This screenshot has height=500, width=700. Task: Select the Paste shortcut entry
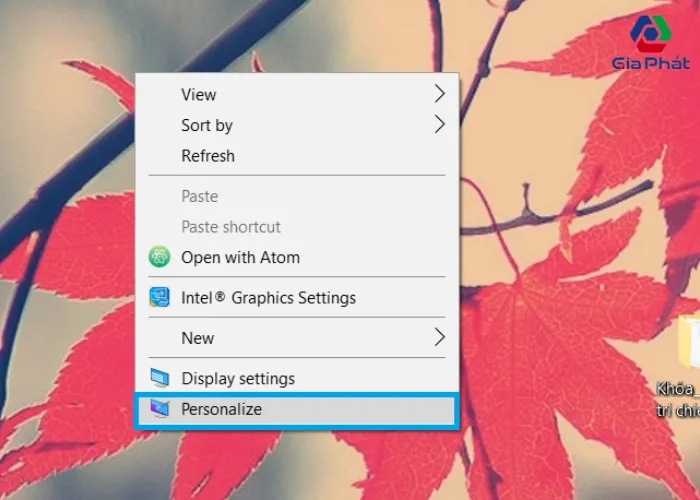coord(297,227)
